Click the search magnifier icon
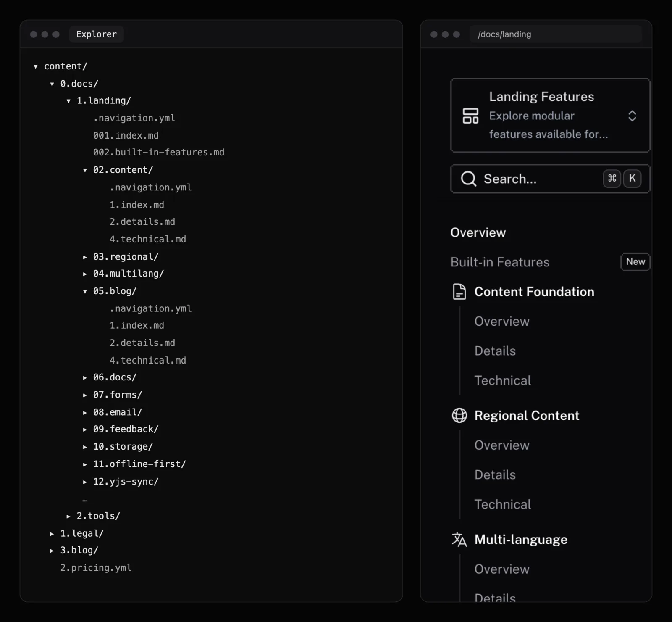This screenshot has height=622, width=672. click(x=468, y=179)
